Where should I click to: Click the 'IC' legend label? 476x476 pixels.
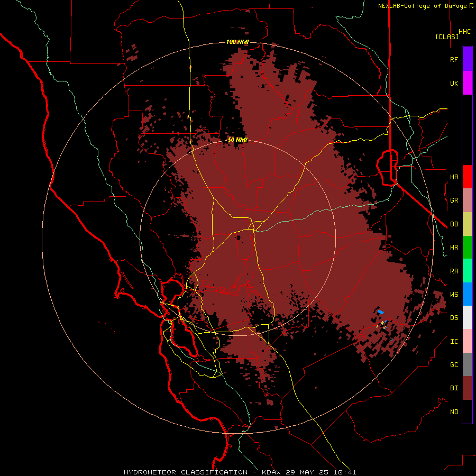tap(454, 342)
